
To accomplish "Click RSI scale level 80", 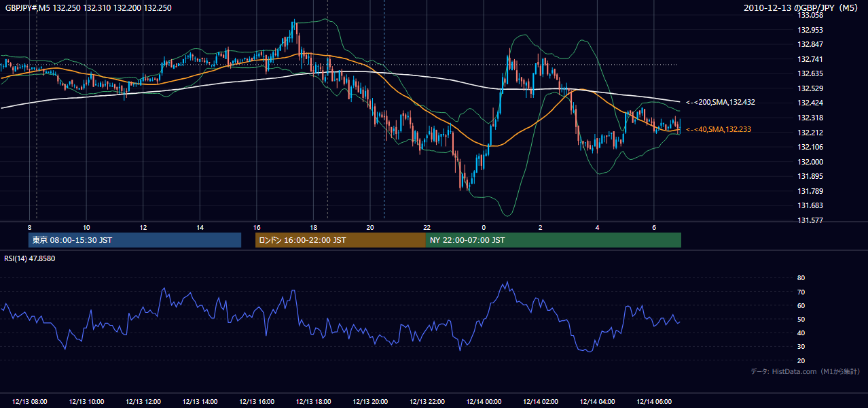I will tap(801, 278).
